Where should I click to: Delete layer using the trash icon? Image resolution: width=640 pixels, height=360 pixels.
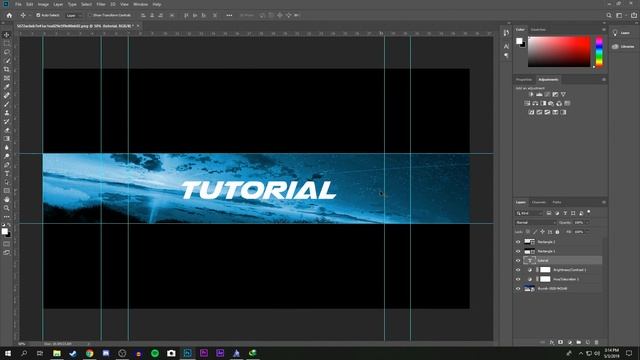(x=596, y=342)
